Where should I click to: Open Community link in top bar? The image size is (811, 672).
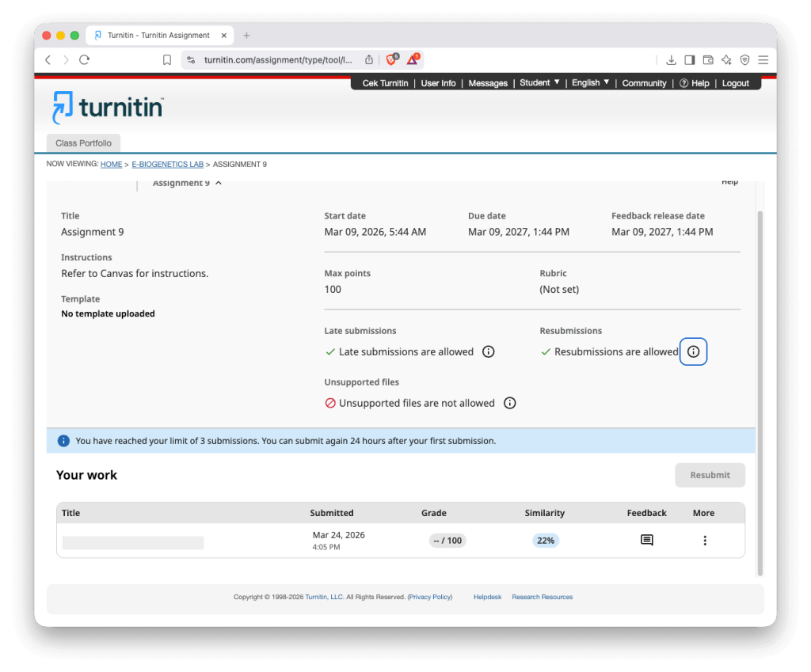(644, 83)
